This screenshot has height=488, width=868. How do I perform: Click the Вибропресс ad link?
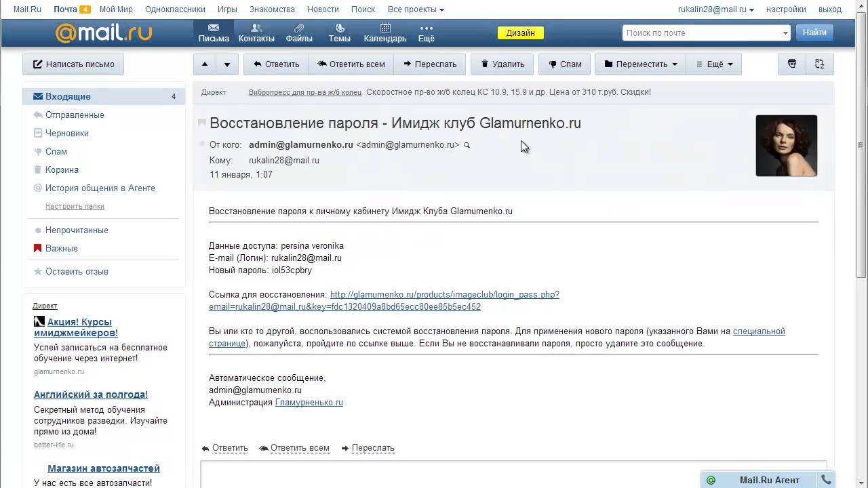coord(304,92)
